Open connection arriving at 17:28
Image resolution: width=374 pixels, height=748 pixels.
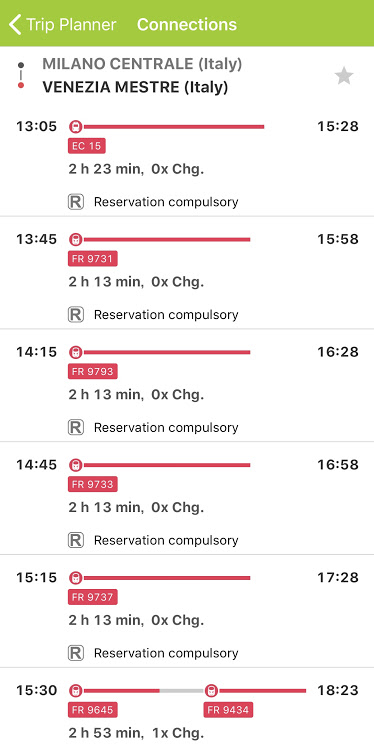tap(187, 611)
